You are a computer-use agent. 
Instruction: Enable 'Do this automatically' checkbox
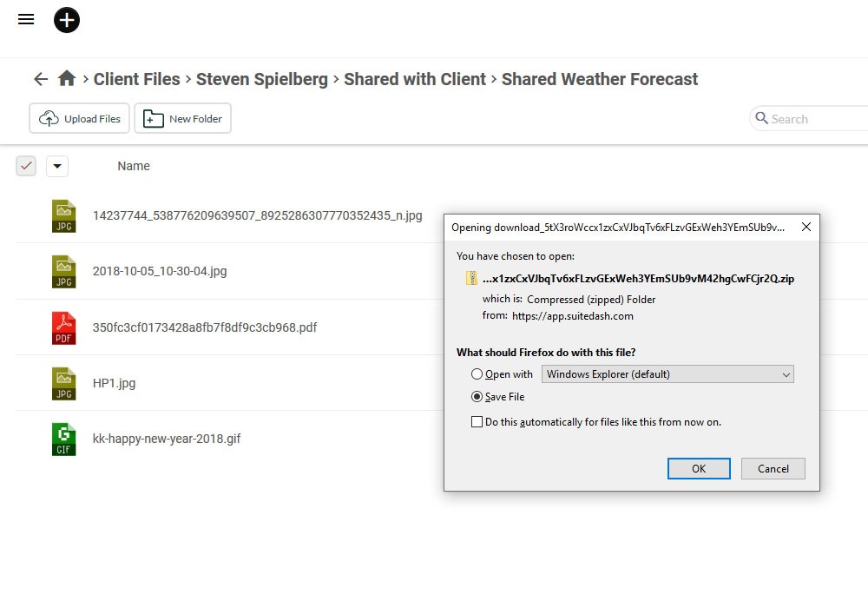pyautogui.click(x=477, y=422)
